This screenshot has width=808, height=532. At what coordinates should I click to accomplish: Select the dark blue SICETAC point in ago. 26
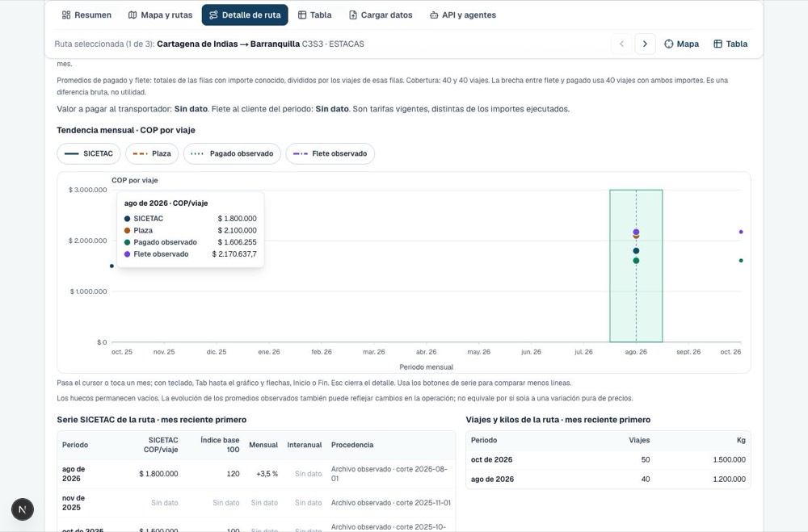(636, 251)
